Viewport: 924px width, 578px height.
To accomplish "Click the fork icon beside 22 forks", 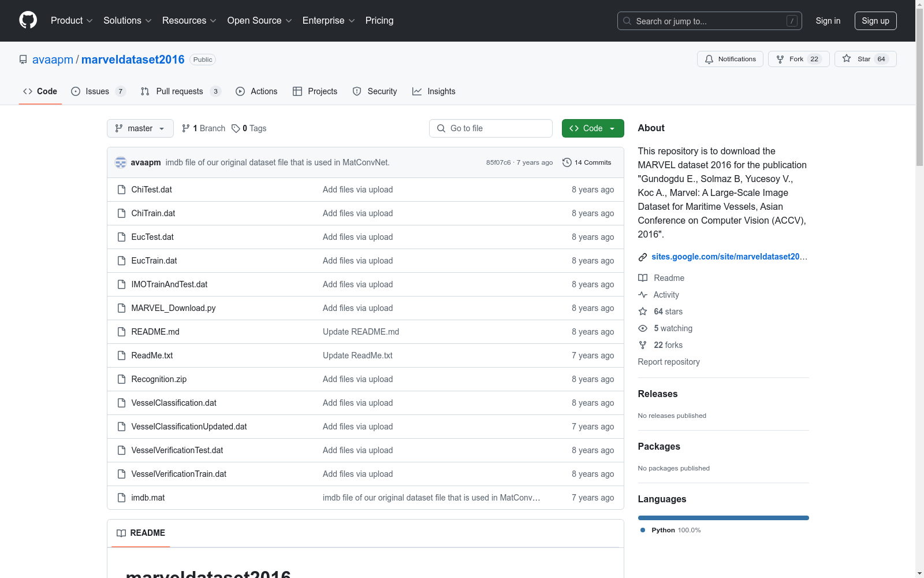I will pyautogui.click(x=643, y=345).
